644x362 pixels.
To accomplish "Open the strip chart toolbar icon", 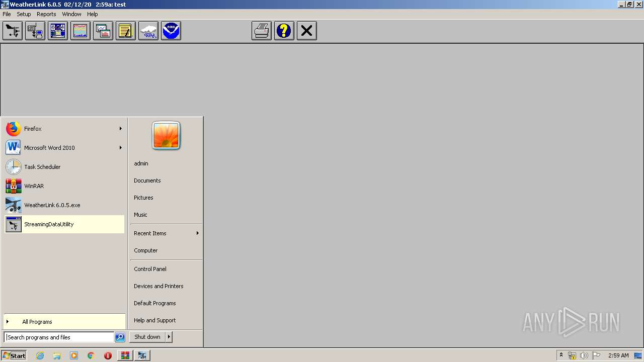I will pyautogui.click(x=80, y=31).
